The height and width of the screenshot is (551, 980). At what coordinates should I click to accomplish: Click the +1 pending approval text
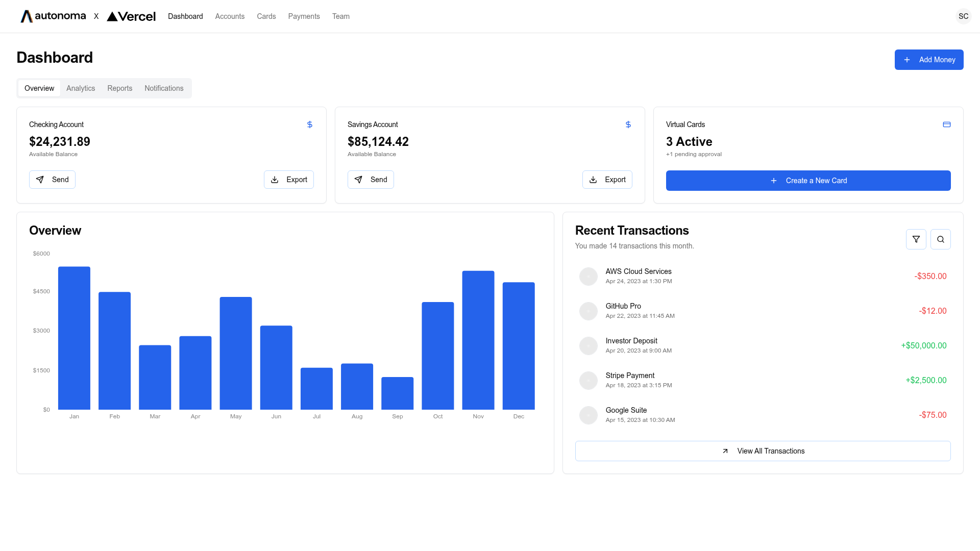point(694,154)
